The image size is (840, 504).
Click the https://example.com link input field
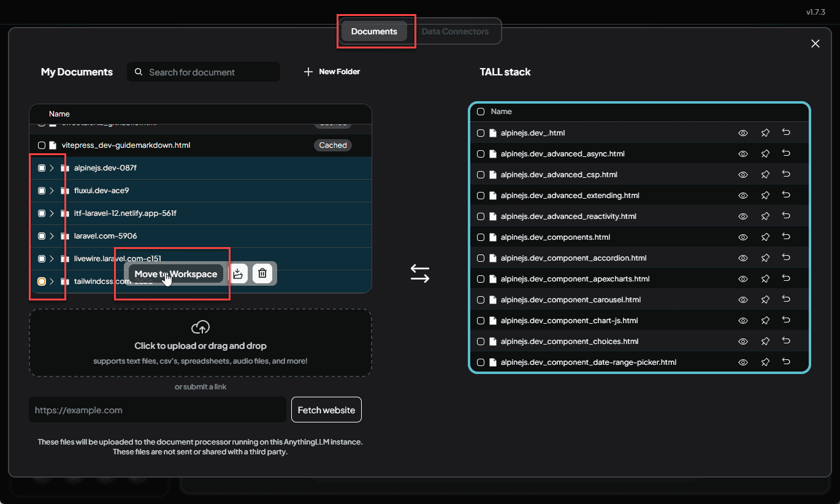coord(158,410)
